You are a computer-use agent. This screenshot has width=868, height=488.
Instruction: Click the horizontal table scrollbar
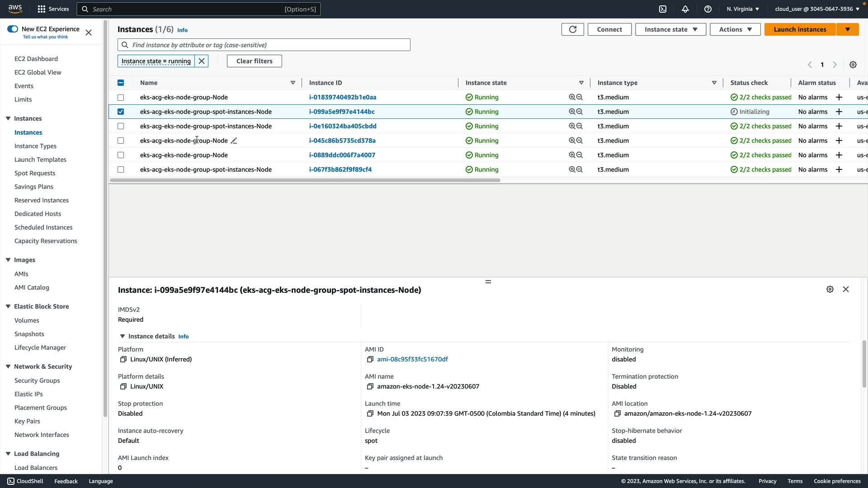click(305, 180)
